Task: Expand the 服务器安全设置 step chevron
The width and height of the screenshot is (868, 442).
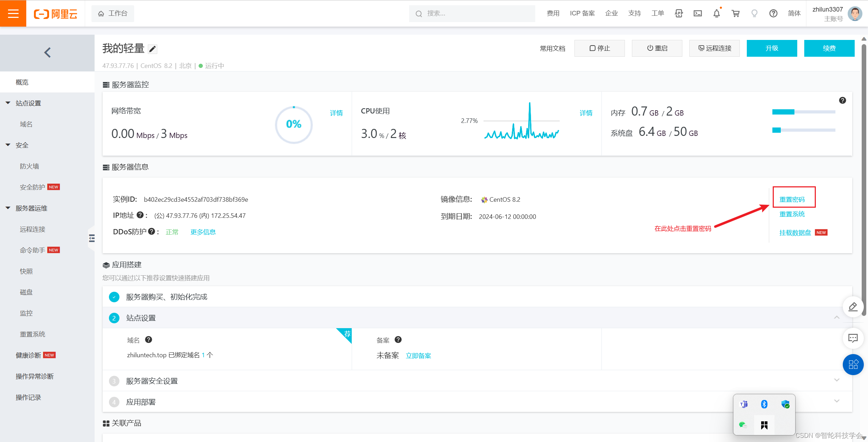Action: tap(836, 380)
